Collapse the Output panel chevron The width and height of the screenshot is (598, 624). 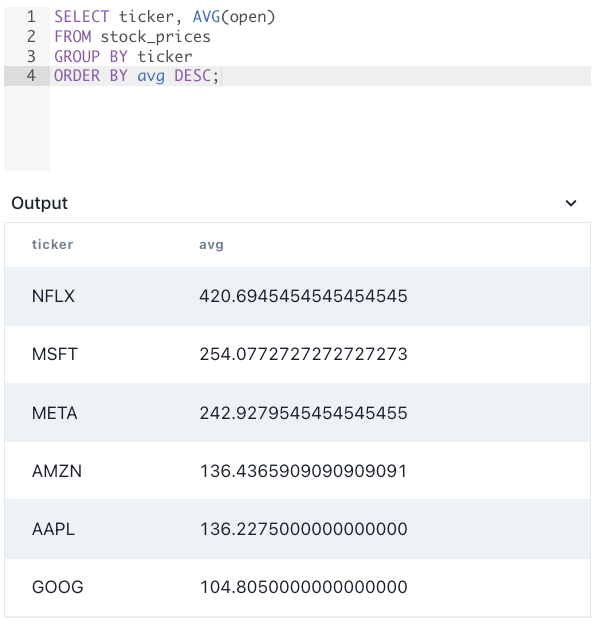point(571,203)
